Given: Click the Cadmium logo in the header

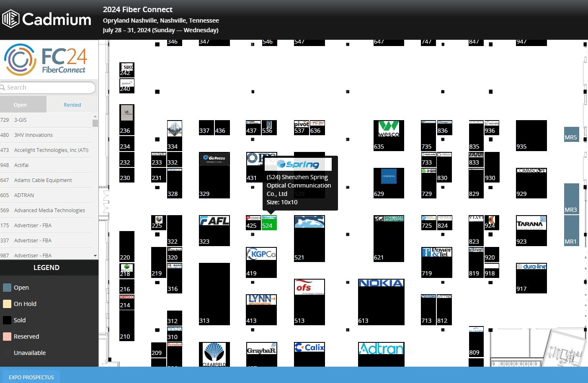Looking at the screenshot, I should (x=46, y=19).
